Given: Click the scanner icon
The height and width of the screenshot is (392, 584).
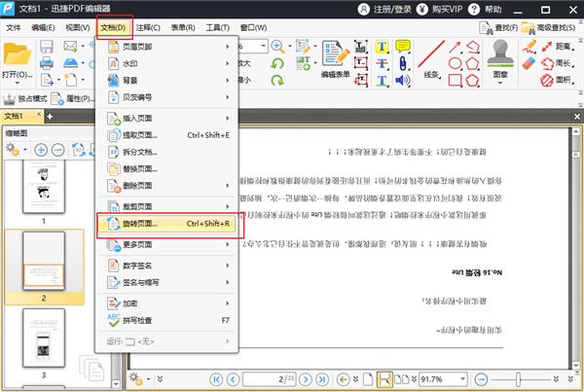Looking at the screenshot, I should tap(70, 63).
